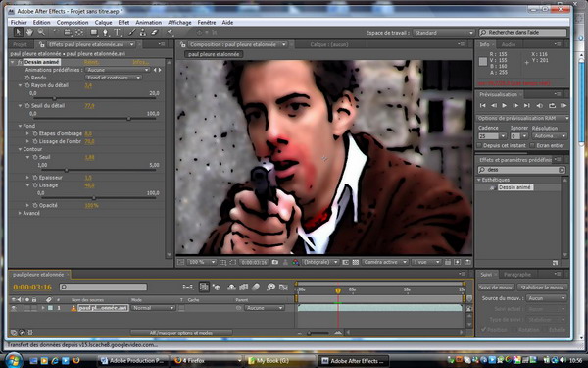Jump to last frame in Prévisualisation
The height and width of the screenshot is (368, 588).
click(x=527, y=106)
